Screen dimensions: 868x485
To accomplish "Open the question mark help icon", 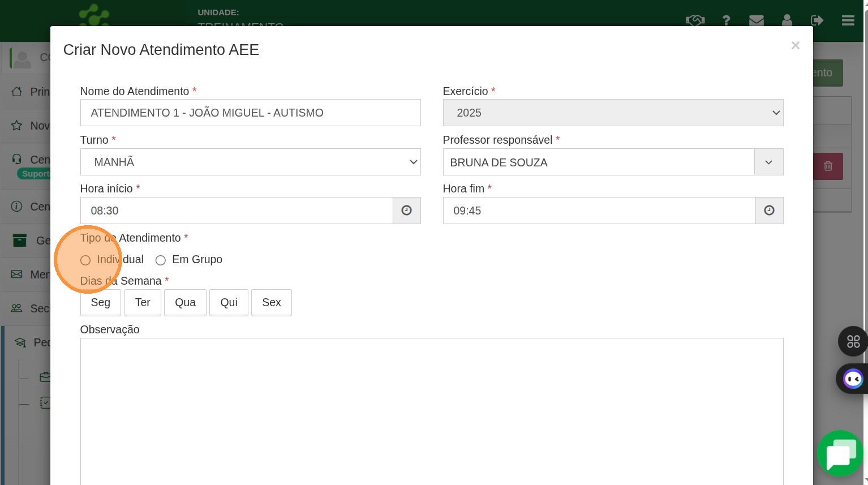I will (726, 20).
